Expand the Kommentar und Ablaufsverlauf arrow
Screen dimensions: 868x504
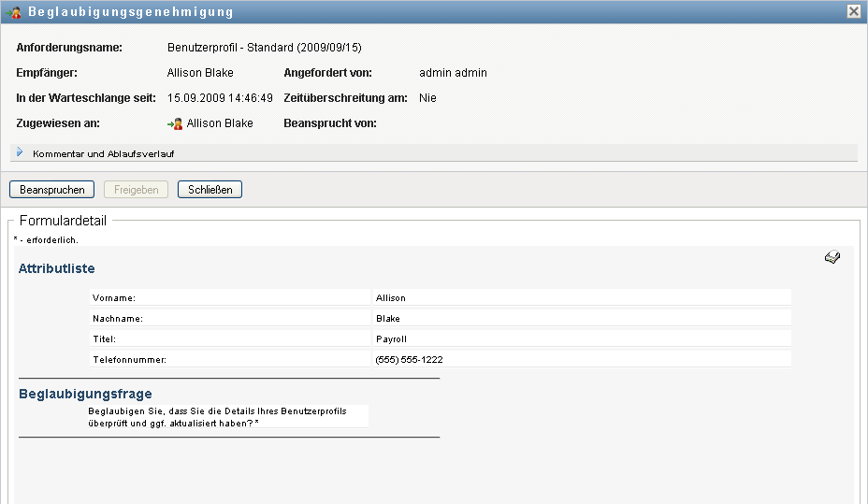point(20,151)
